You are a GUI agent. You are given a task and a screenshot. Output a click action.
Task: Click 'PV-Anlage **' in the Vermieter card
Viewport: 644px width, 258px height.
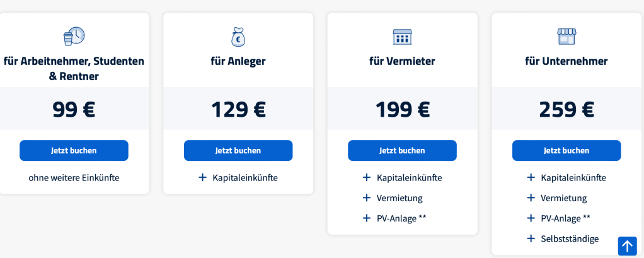pyautogui.click(x=401, y=218)
